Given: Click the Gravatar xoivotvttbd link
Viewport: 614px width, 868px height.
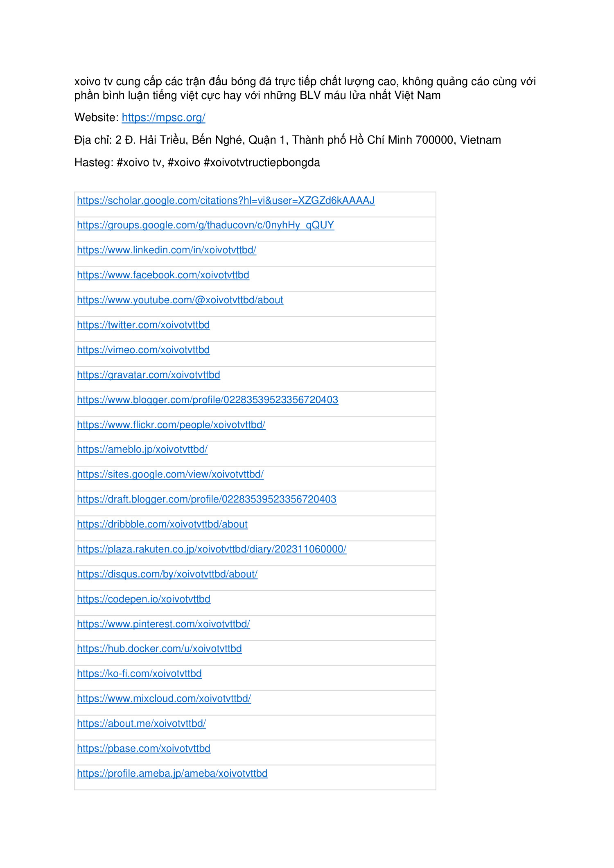Looking at the screenshot, I should pyautogui.click(x=149, y=375).
